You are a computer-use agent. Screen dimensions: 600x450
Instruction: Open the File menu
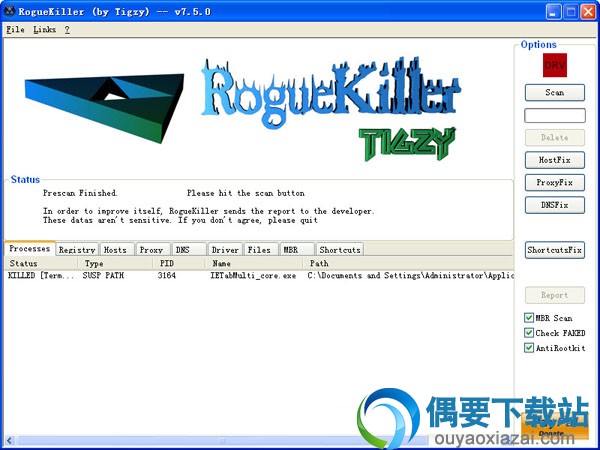tap(15, 29)
